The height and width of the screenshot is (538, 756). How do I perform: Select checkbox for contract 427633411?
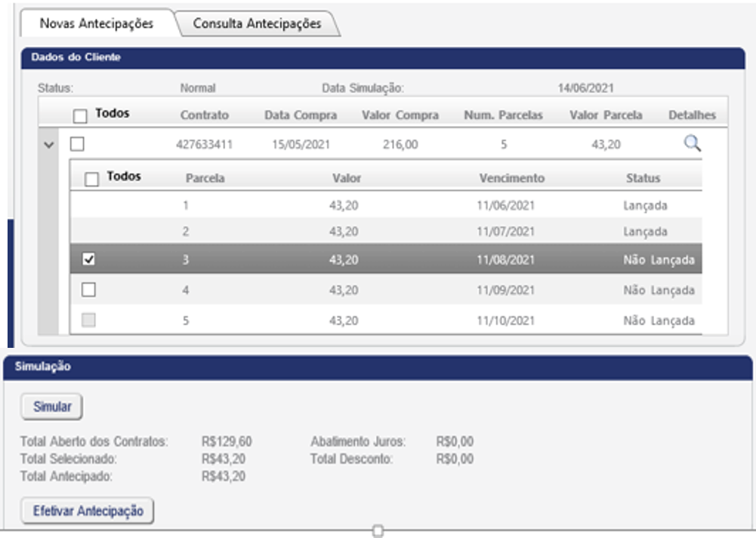78,144
